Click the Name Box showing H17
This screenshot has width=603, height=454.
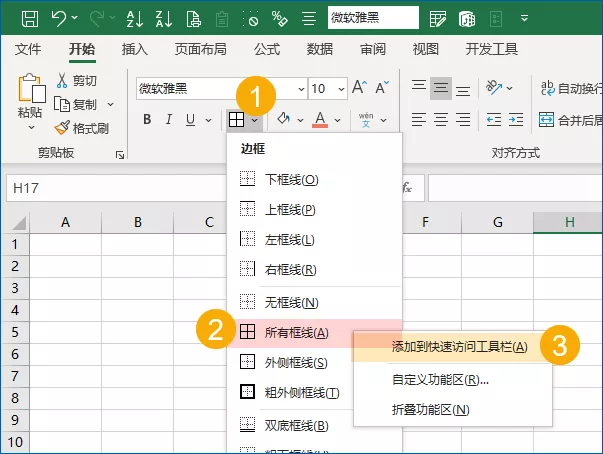click(x=115, y=188)
